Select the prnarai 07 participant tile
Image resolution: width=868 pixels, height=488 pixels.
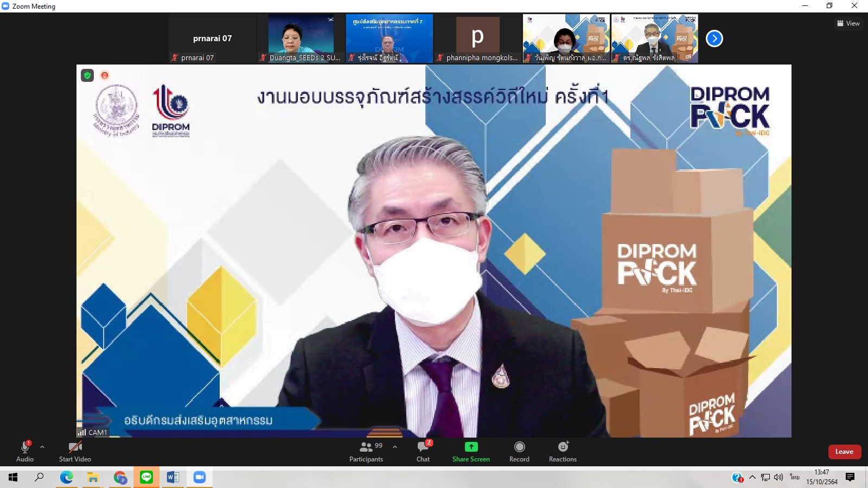point(212,38)
